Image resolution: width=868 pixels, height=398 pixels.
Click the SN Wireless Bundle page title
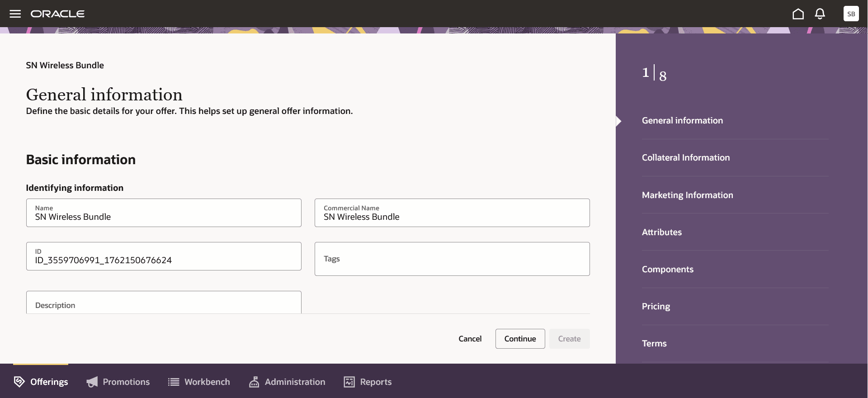pos(65,65)
